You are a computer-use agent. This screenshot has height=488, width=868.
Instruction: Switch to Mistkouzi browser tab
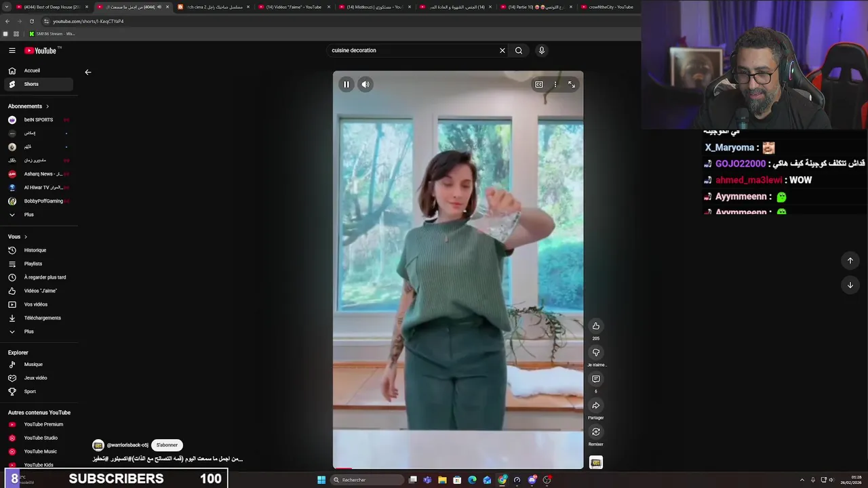click(x=374, y=7)
